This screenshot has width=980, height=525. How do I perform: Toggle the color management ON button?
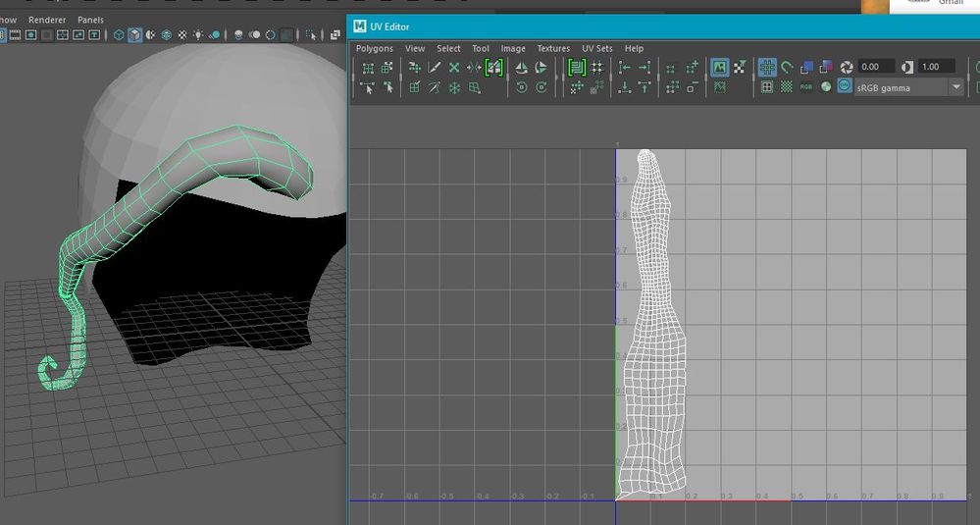tap(845, 87)
